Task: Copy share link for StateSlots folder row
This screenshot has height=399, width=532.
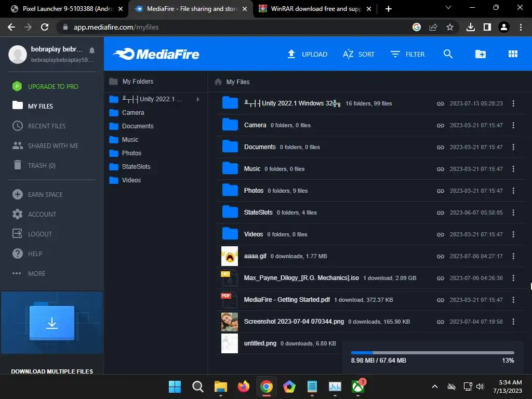Action: click(441, 212)
